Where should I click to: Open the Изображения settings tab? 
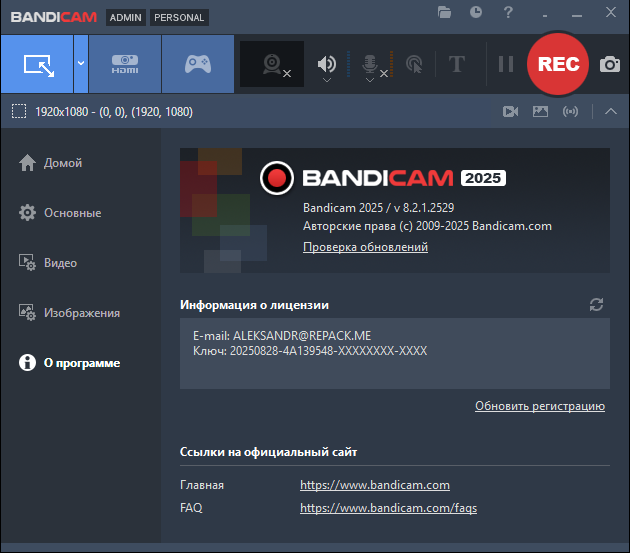(70, 313)
